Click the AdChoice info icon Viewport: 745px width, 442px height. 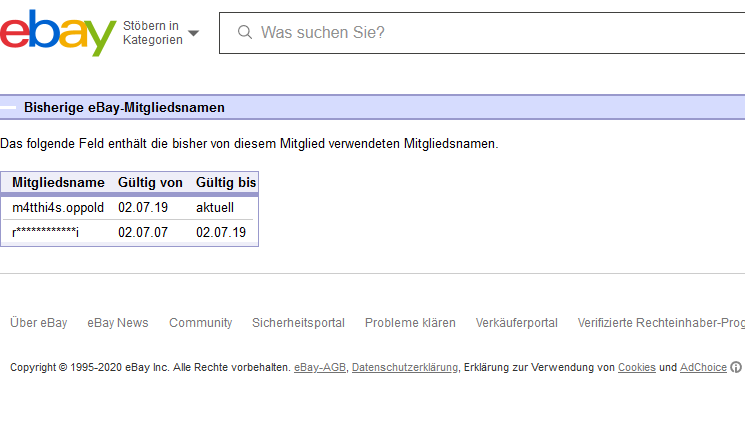pyautogui.click(x=736, y=367)
